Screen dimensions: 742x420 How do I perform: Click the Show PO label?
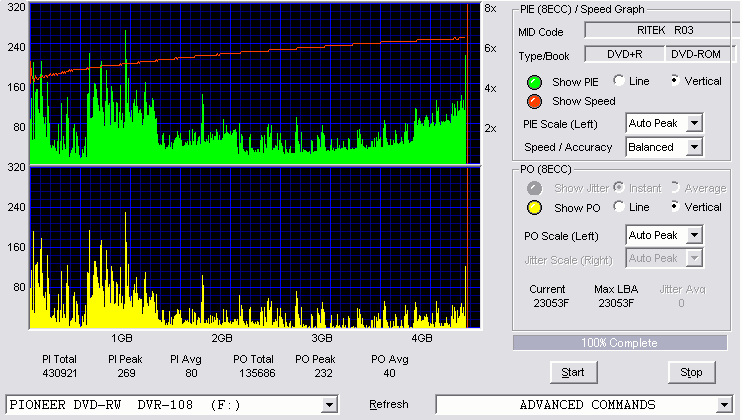pos(577,208)
